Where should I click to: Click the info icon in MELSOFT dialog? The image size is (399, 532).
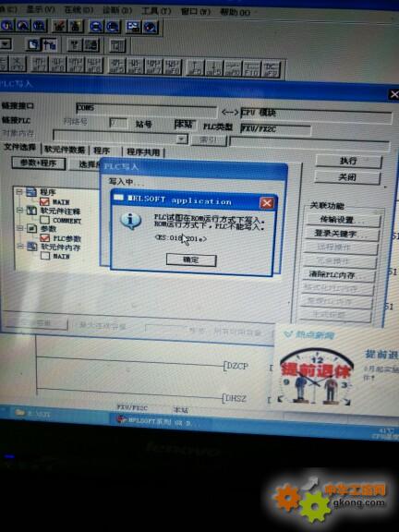tap(130, 222)
